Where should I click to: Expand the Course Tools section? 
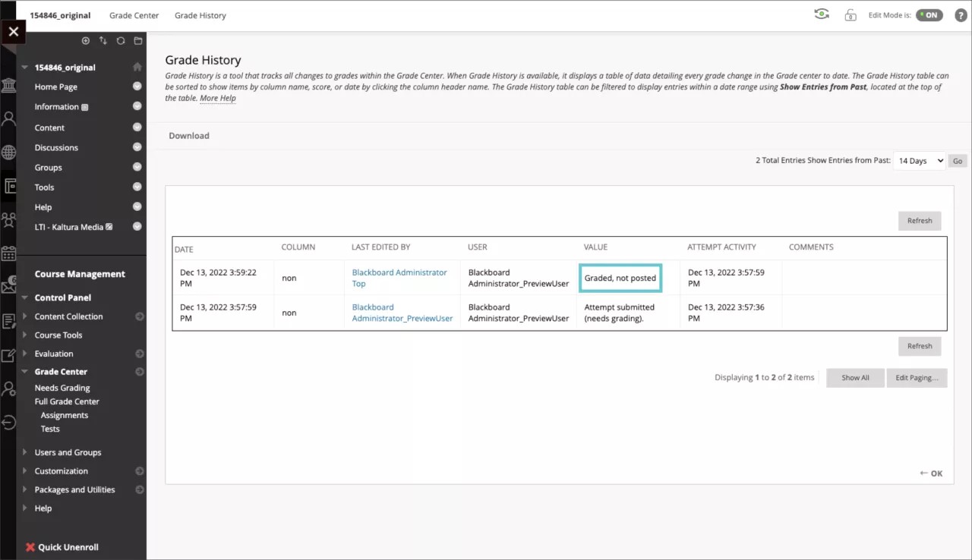click(26, 335)
